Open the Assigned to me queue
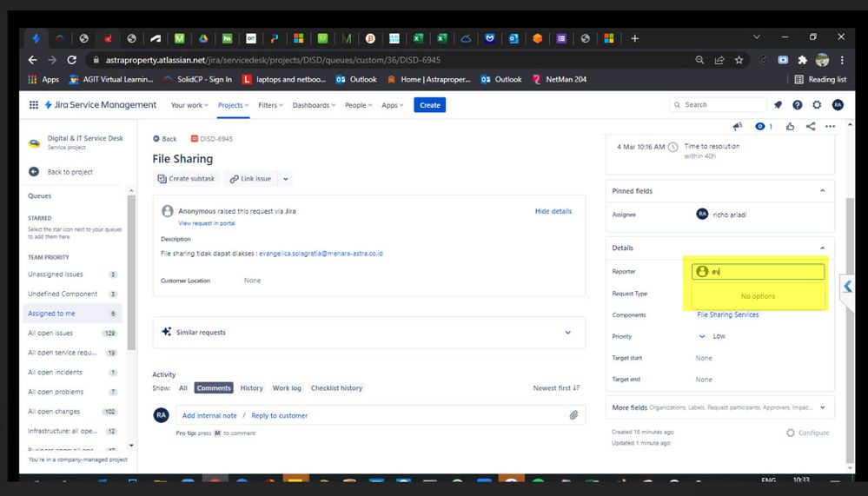Image resolution: width=868 pixels, height=496 pixels. [x=72, y=314]
